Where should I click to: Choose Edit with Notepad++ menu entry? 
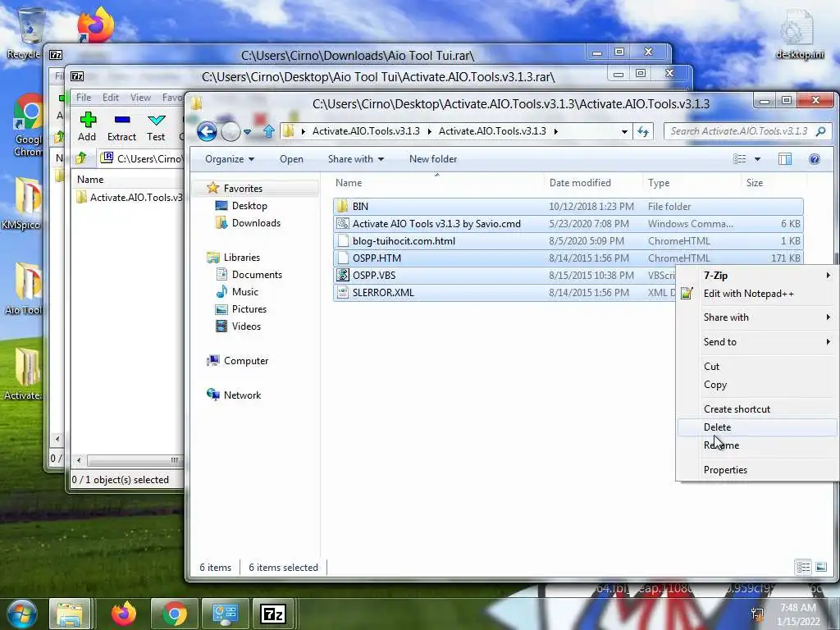(x=757, y=294)
